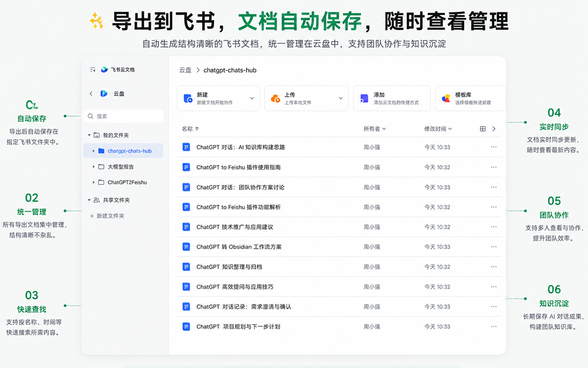Image resolution: width=588 pixels, height=368 pixels.
Task: Open the 模板库 template gallery card
Action: coord(470,98)
